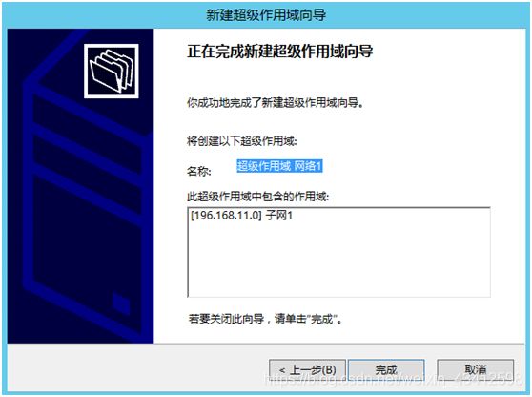Viewport: 532px width, 397px height.
Task: Click empty space inside the included scopes list box
Action: (x=338, y=261)
